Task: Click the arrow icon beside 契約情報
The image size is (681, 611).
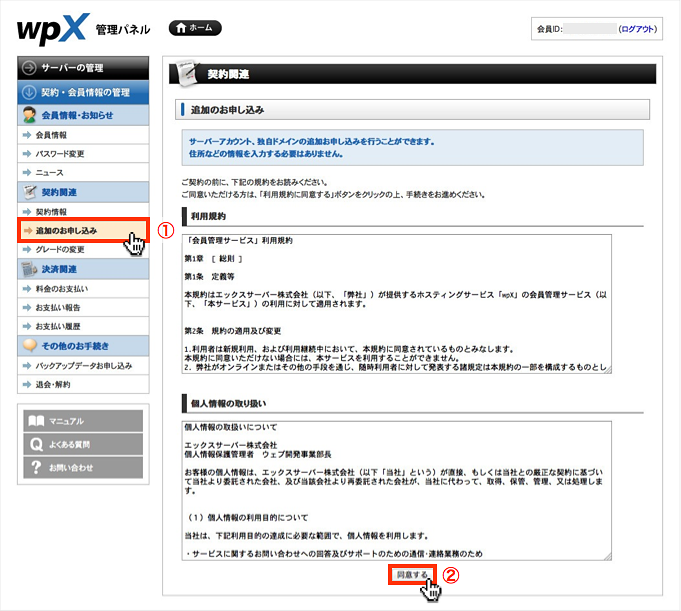Action: pyautogui.click(x=27, y=212)
